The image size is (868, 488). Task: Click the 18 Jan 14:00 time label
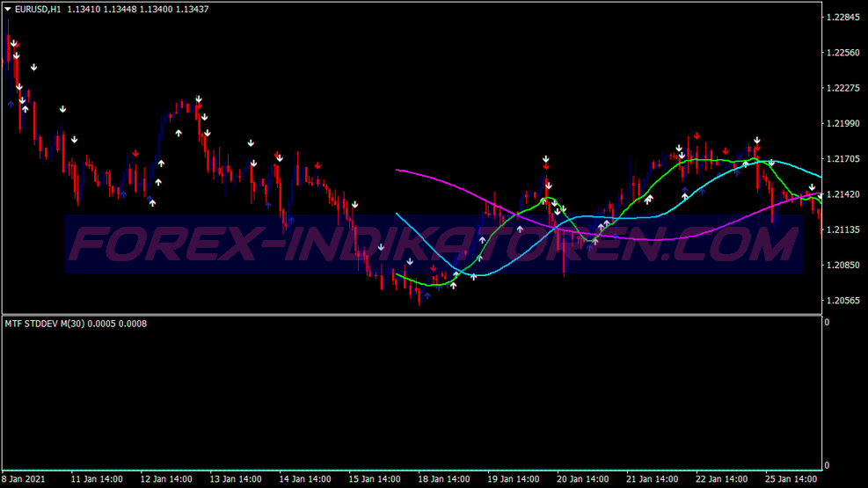coord(444,479)
